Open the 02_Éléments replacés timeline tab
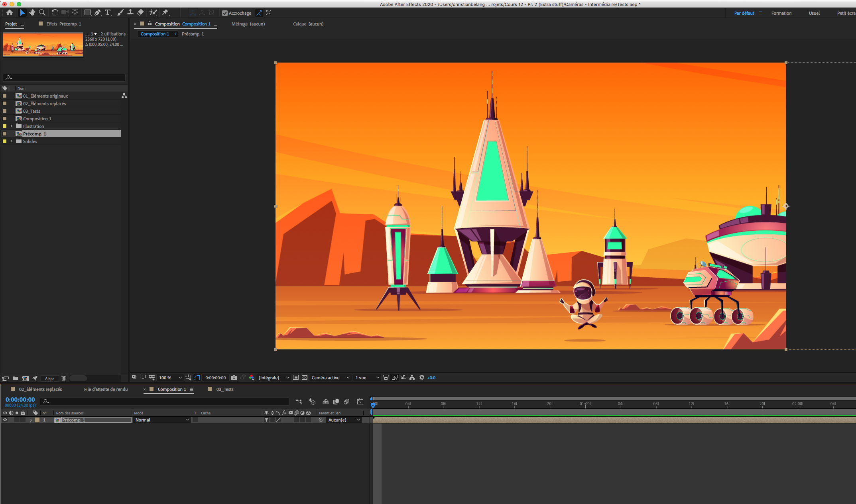The height and width of the screenshot is (504, 856). point(40,389)
